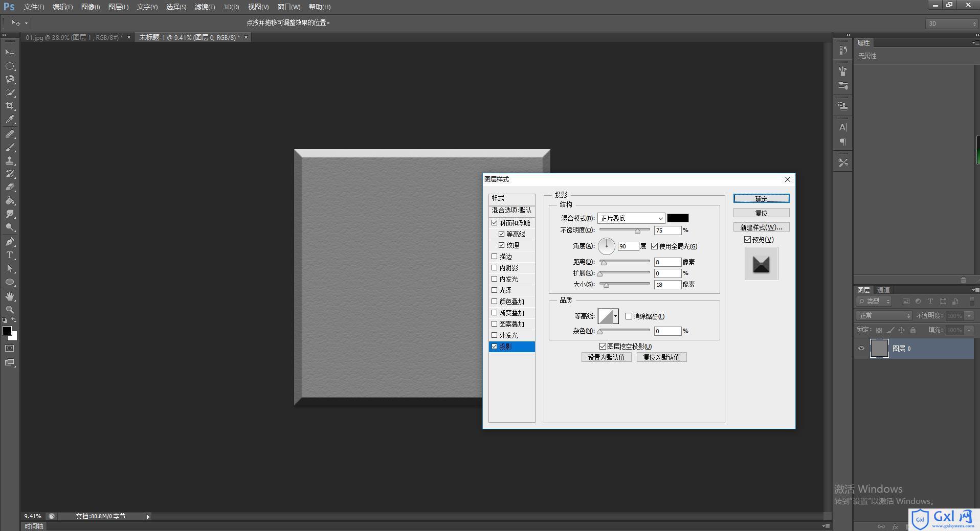Open the blend mode 正片叠底 dropdown
Image resolution: width=980 pixels, height=531 pixels.
tap(631, 218)
